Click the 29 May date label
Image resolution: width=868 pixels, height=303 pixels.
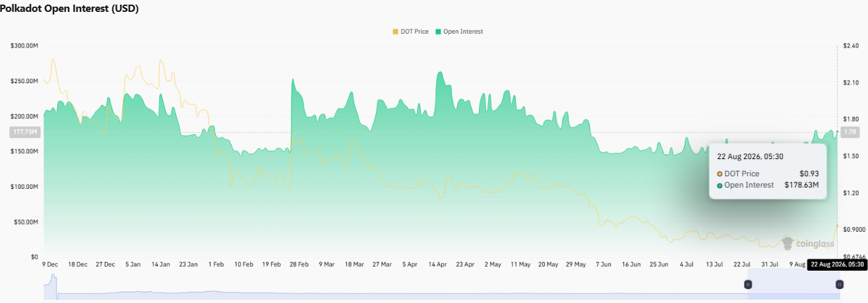(x=575, y=264)
